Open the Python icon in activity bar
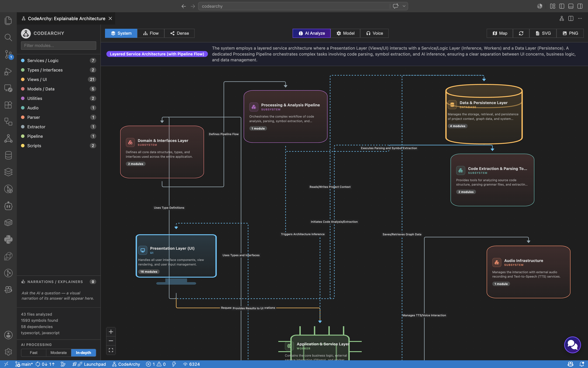The width and height of the screenshot is (588, 368). (8, 240)
